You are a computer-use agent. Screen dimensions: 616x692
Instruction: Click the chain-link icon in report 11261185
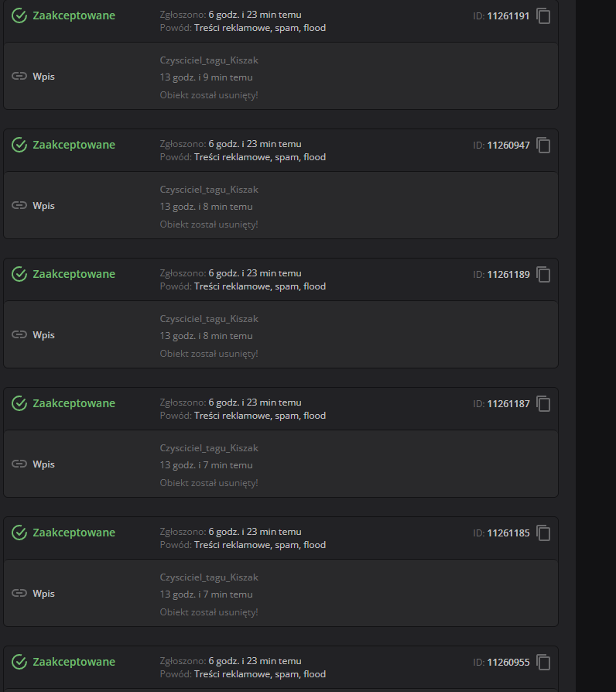tap(19, 594)
